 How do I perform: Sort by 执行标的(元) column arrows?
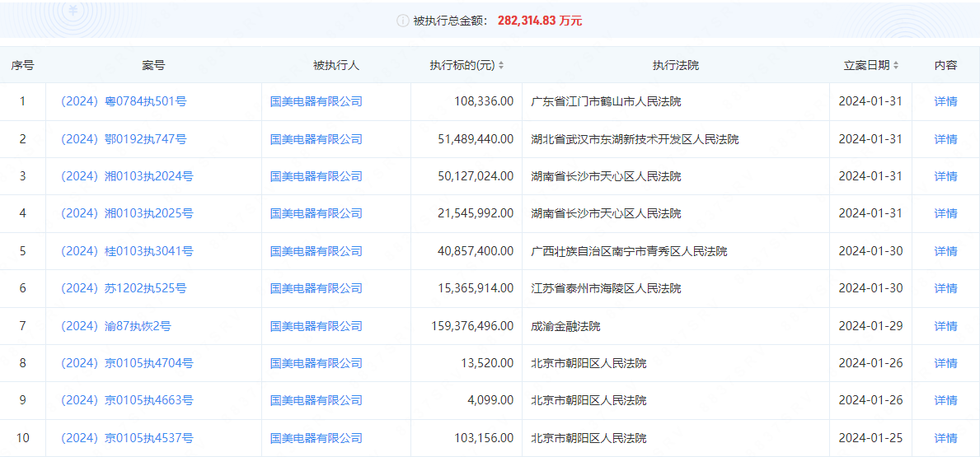pos(501,65)
